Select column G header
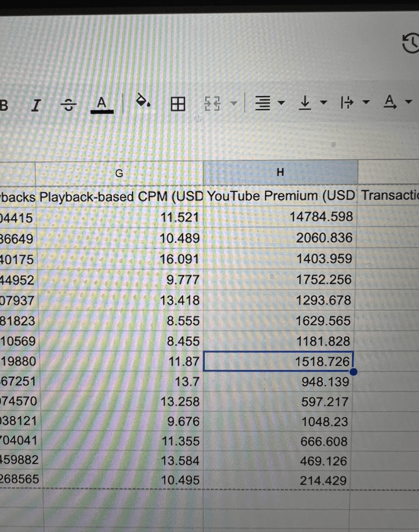The image size is (419, 532). click(119, 173)
